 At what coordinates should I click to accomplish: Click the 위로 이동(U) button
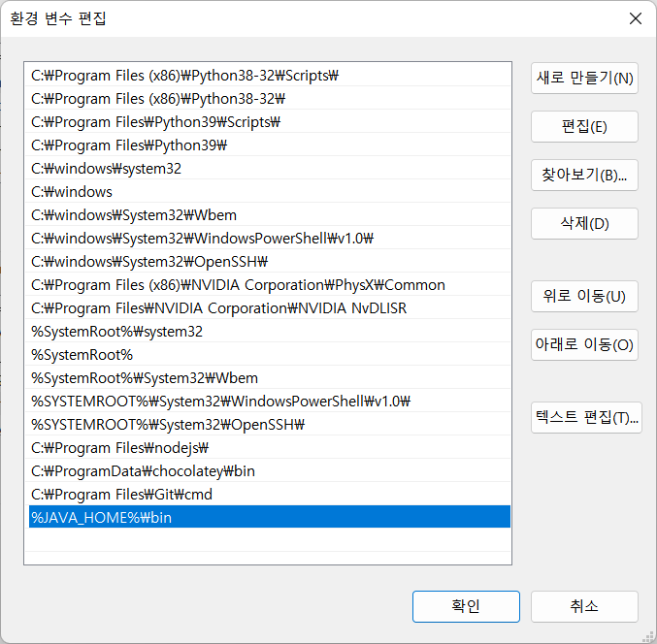click(584, 297)
